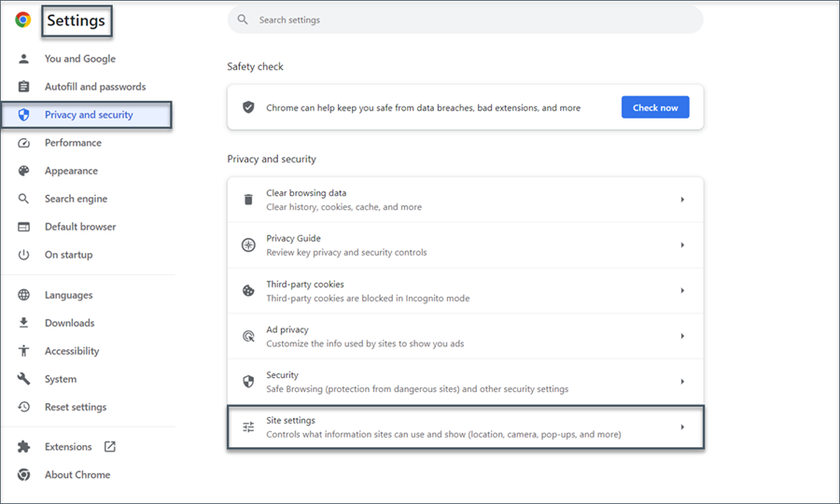The width and height of the screenshot is (840, 504).
Task: Click the Third-party cookies cookie icon
Action: [x=248, y=290]
